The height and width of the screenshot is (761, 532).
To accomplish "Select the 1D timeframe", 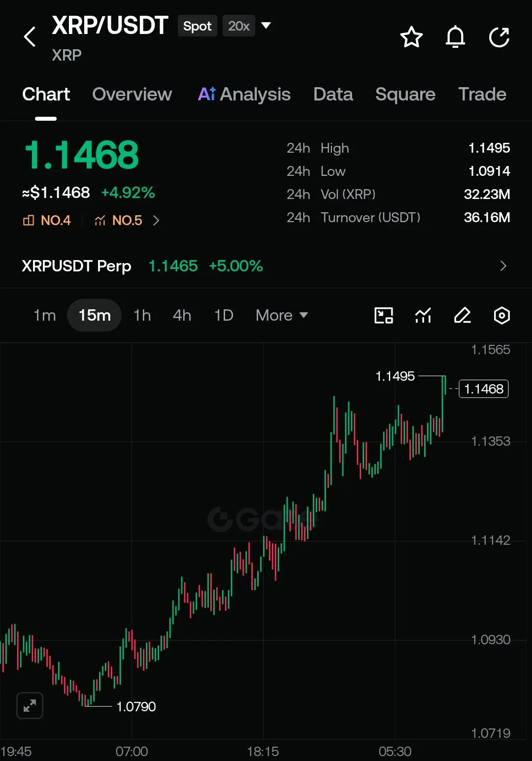I will [224, 315].
